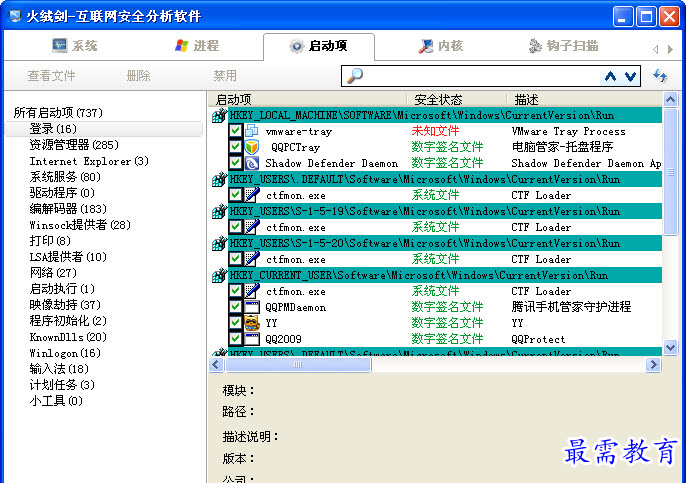Select 资源管理器 (285) category
Viewport: 686px width, 483px height.
pyautogui.click(x=74, y=145)
